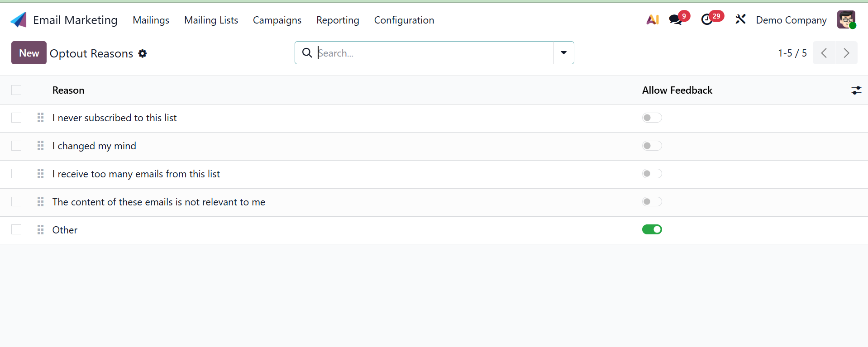Open the 'I changed my mind' record
This screenshot has height=347, width=868.
(x=94, y=146)
